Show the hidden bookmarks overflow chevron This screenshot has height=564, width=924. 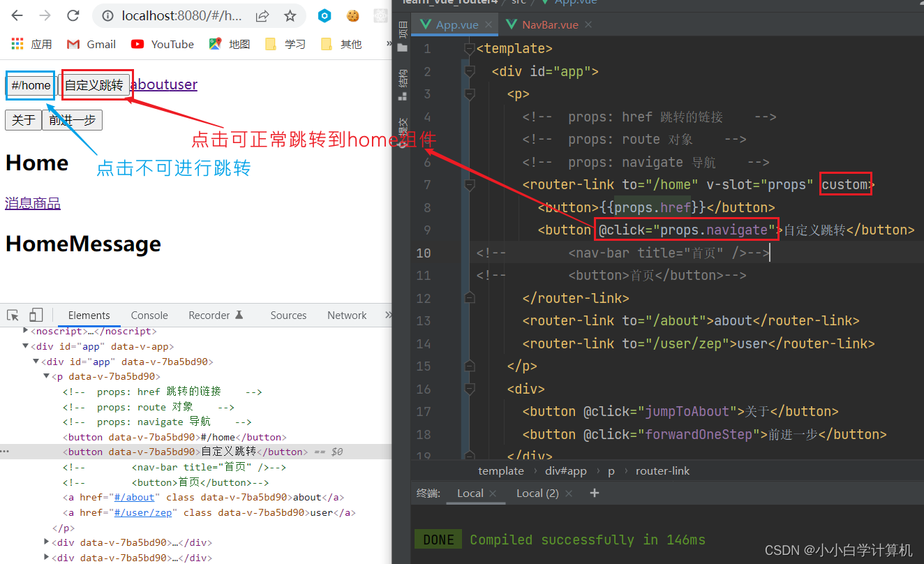coord(388,44)
